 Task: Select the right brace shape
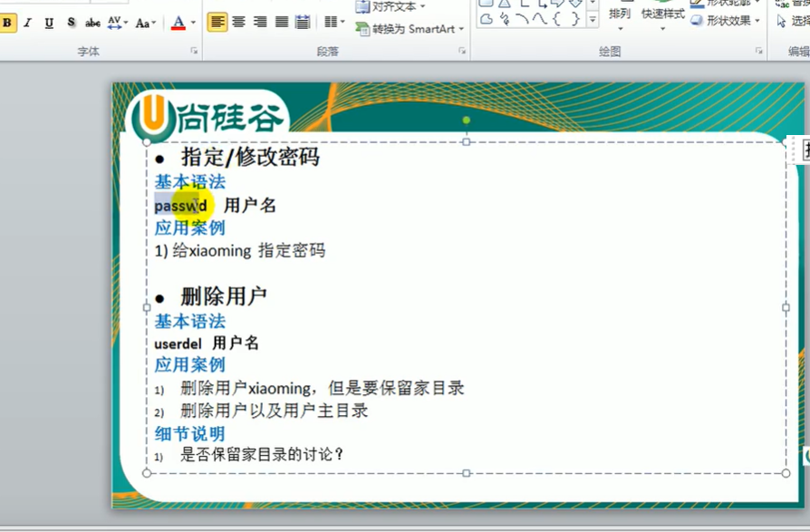click(575, 20)
